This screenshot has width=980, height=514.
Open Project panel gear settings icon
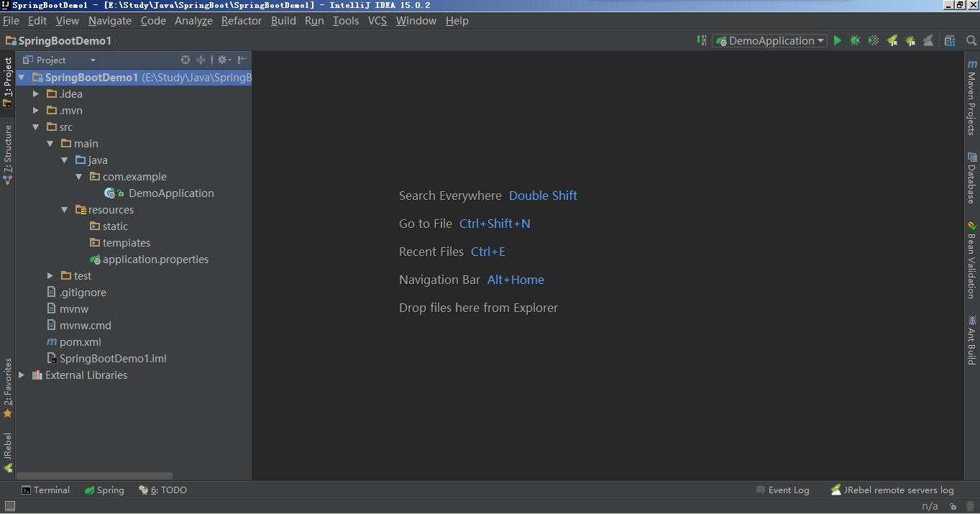click(x=224, y=60)
